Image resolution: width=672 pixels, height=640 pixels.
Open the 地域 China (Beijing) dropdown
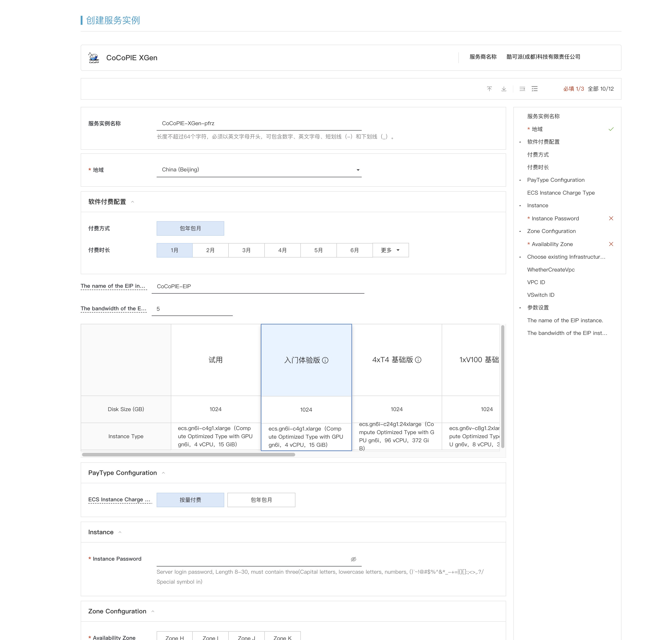coord(259,170)
